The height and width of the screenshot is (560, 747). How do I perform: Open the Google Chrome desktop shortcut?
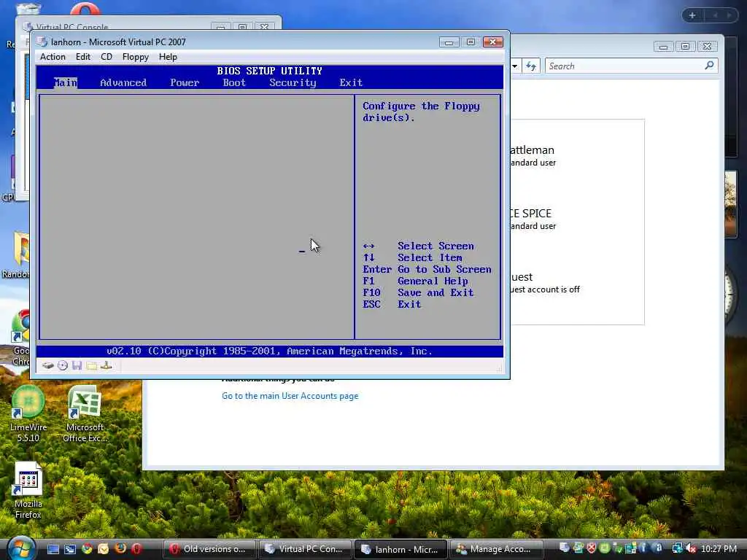tap(21, 337)
